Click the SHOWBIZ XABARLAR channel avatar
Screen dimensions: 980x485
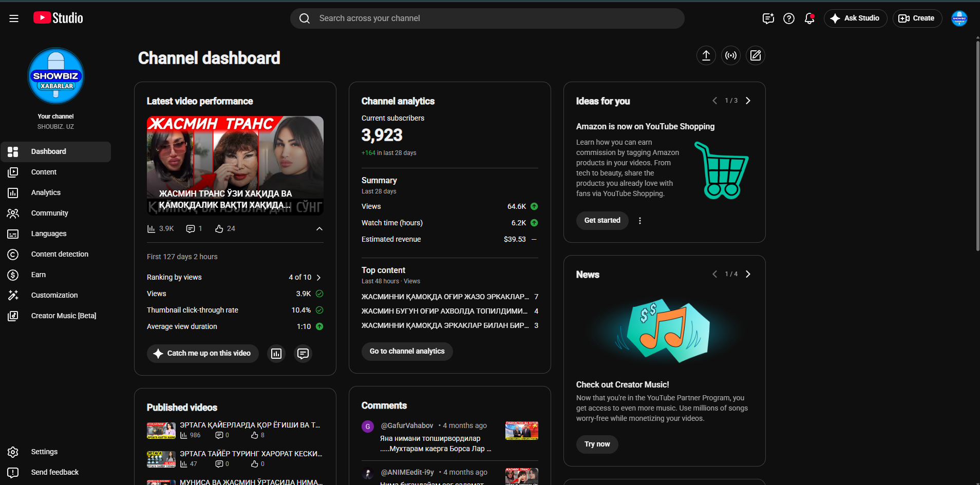point(56,76)
